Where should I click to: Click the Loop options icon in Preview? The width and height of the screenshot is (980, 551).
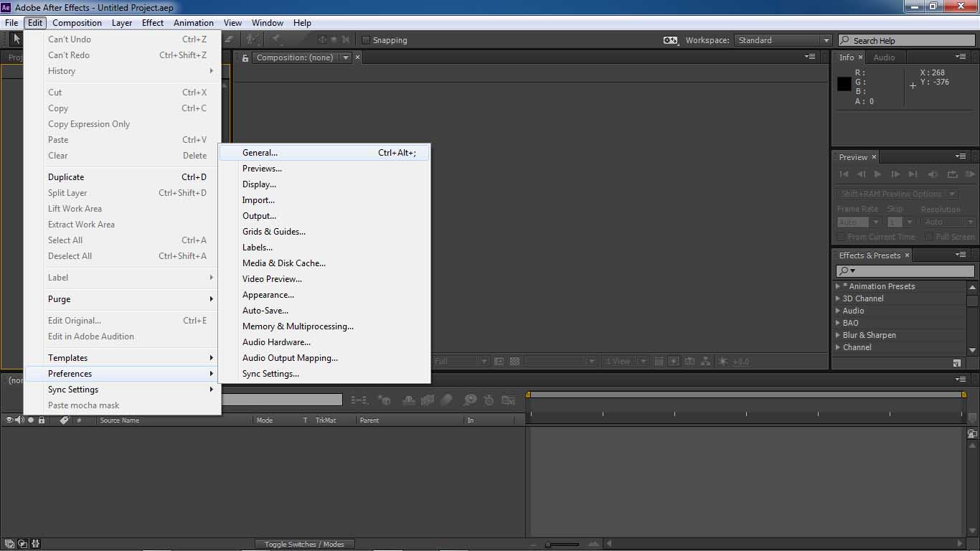coord(952,174)
